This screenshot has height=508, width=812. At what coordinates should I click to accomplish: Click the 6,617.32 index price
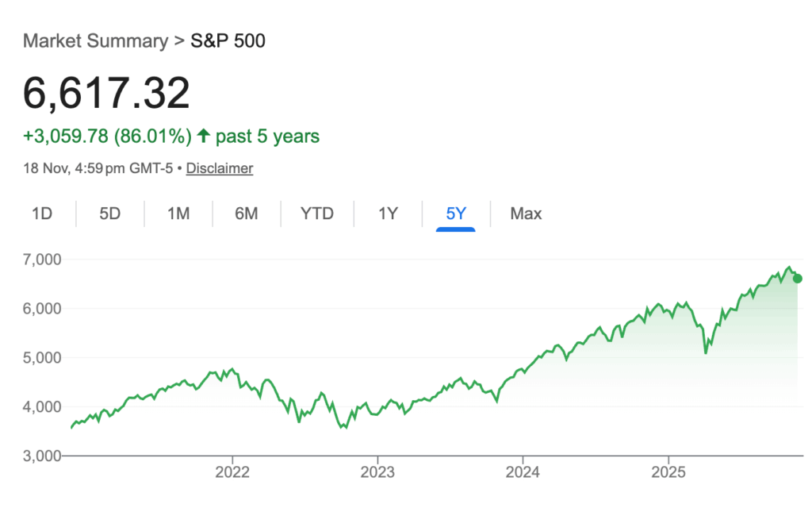pos(106,94)
